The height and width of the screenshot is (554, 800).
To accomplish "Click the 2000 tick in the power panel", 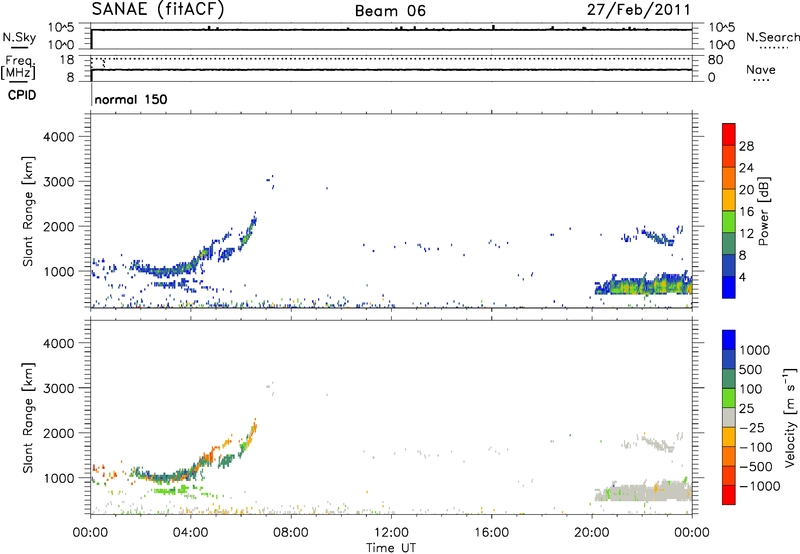I will click(x=58, y=226).
